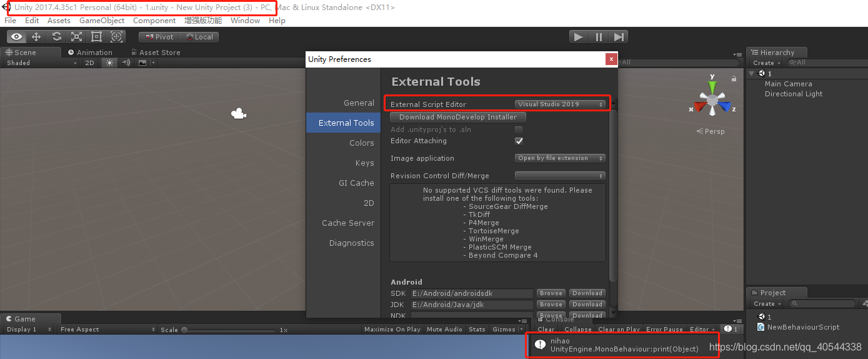This screenshot has width=868, height=359.
Task: Select the Rect transform tool
Action: [x=96, y=37]
